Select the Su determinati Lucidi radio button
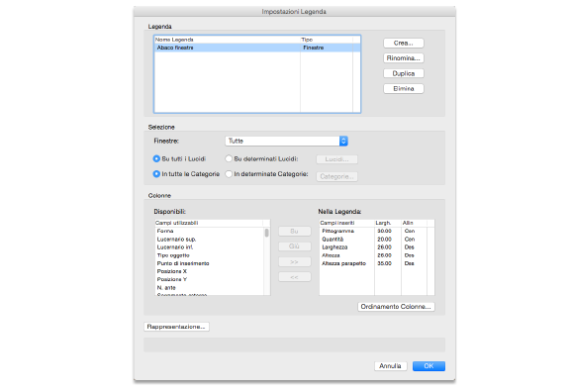 229,158
